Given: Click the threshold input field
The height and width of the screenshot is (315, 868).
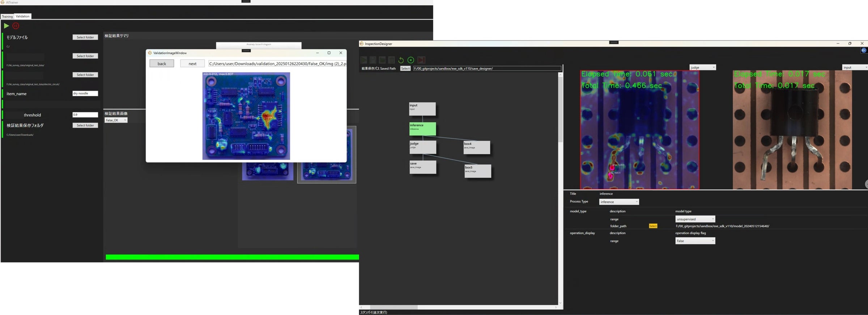Looking at the screenshot, I should [85, 115].
